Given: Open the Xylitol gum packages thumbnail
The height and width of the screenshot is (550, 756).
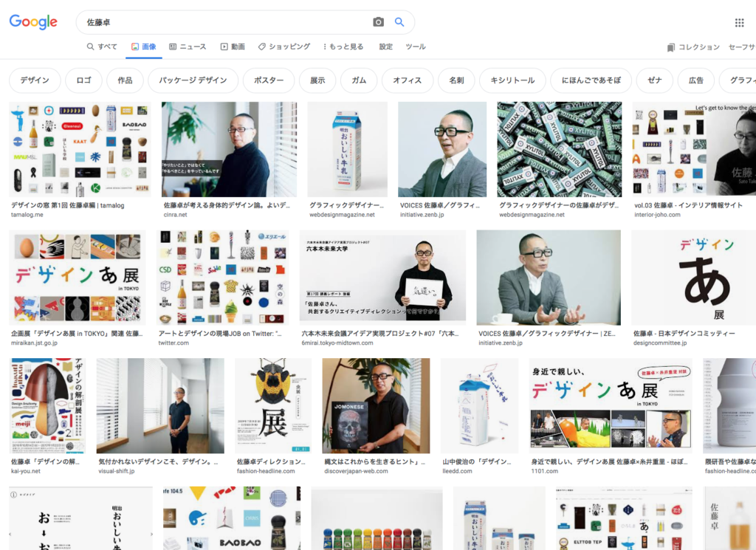Looking at the screenshot, I should tap(559, 150).
